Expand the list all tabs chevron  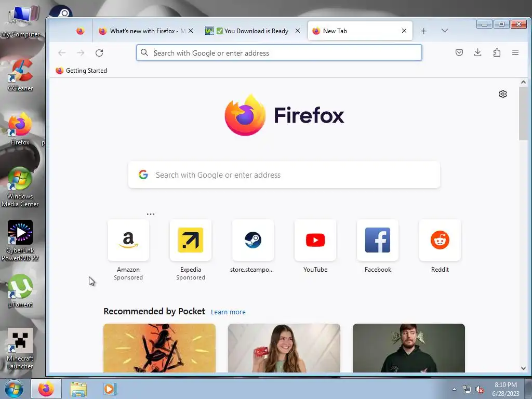coord(445,31)
